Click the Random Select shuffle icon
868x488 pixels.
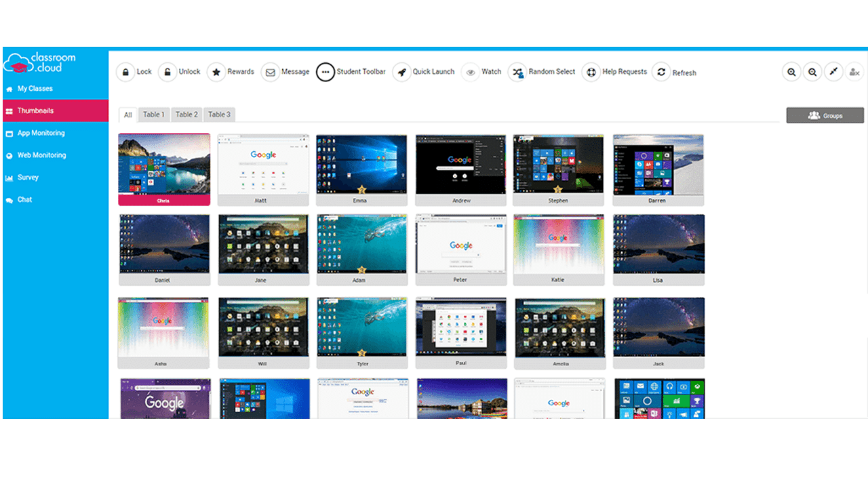pyautogui.click(x=517, y=72)
